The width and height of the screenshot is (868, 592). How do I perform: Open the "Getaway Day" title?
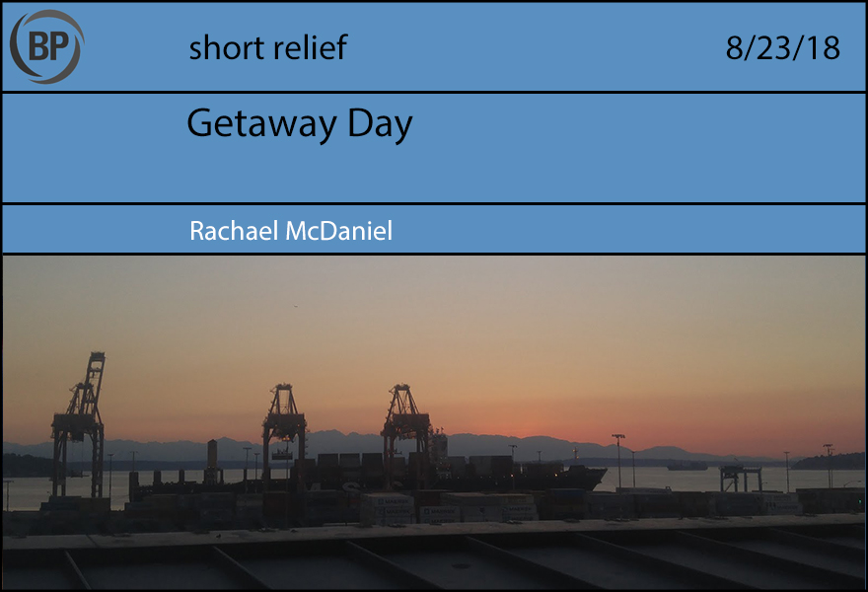click(x=299, y=124)
